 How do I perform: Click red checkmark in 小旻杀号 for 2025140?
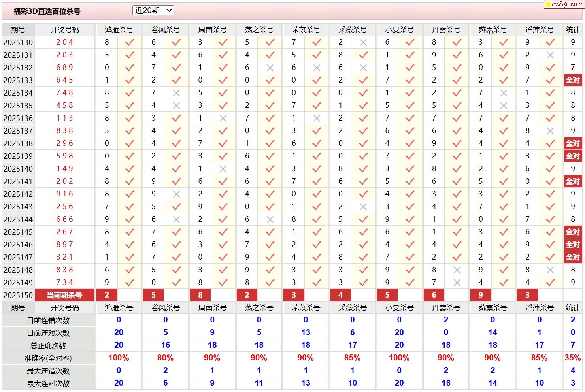point(410,169)
